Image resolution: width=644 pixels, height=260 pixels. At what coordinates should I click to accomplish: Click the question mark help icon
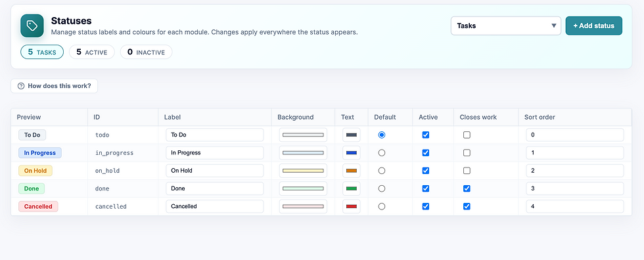21,86
